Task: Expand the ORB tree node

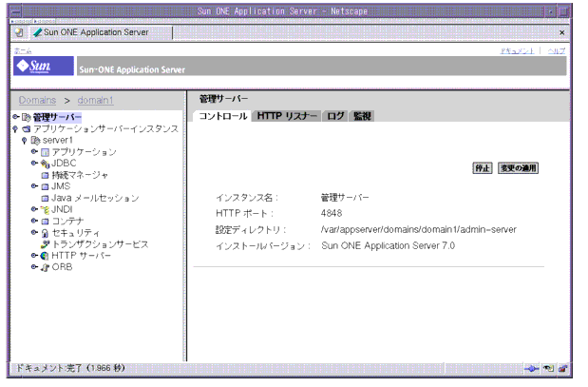Action: (x=34, y=267)
